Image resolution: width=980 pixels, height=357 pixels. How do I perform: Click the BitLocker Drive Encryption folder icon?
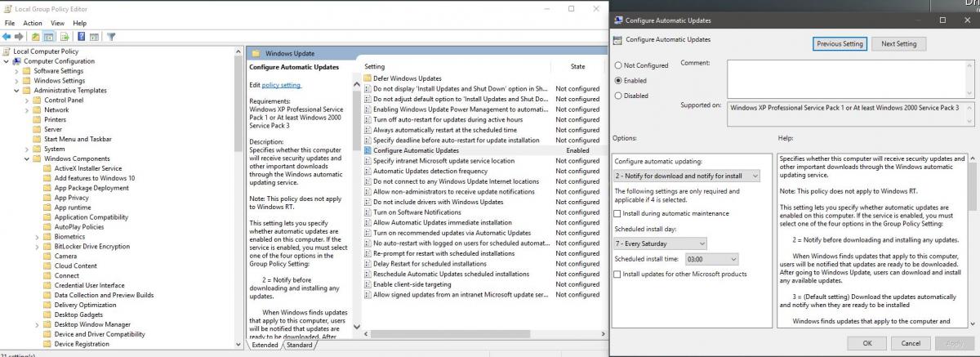(47, 247)
